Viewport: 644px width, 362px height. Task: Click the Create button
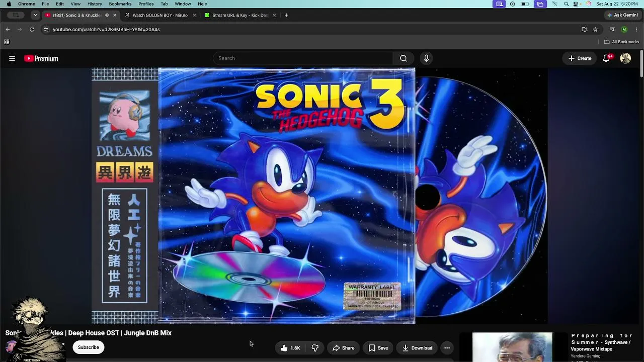click(580, 58)
